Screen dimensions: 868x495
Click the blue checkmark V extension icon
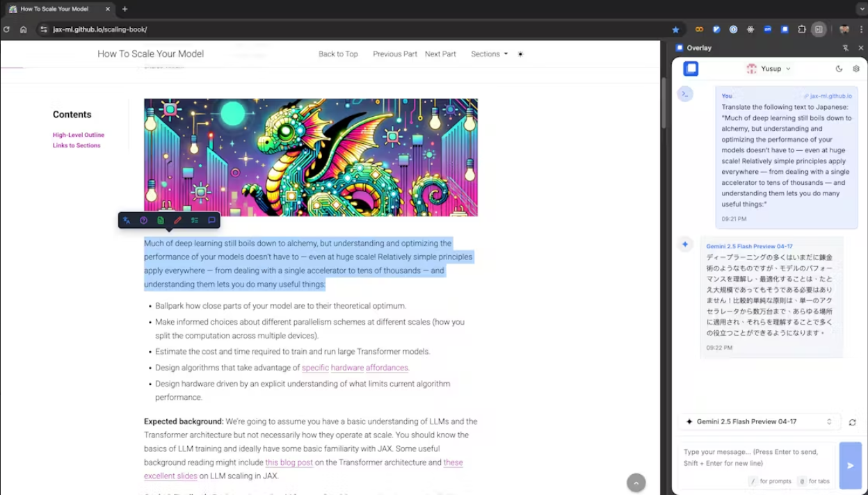[x=716, y=30]
